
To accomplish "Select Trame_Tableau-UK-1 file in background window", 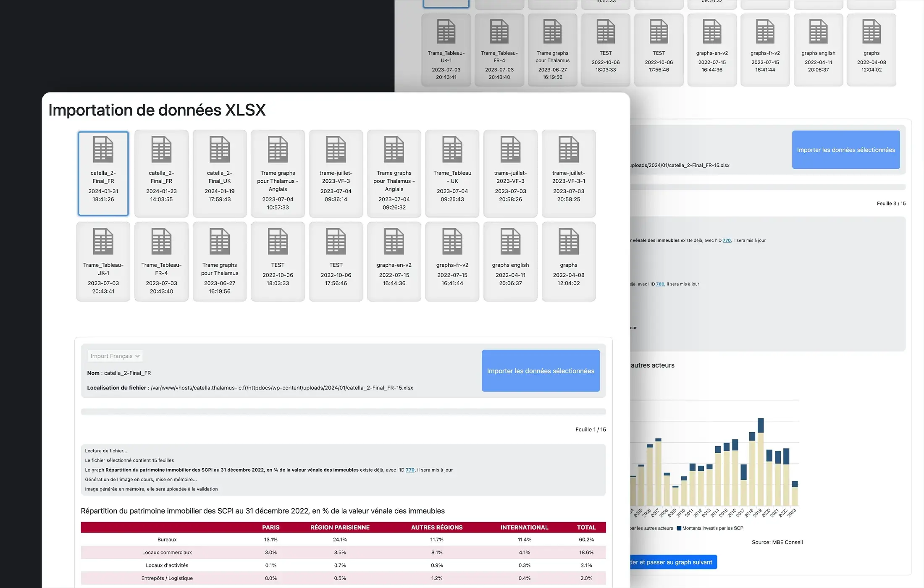I will (x=446, y=50).
